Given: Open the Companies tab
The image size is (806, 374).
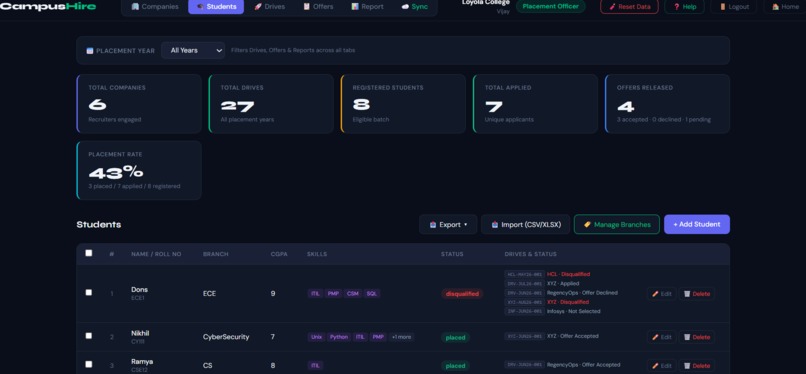Looking at the screenshot, I should 155,7.
